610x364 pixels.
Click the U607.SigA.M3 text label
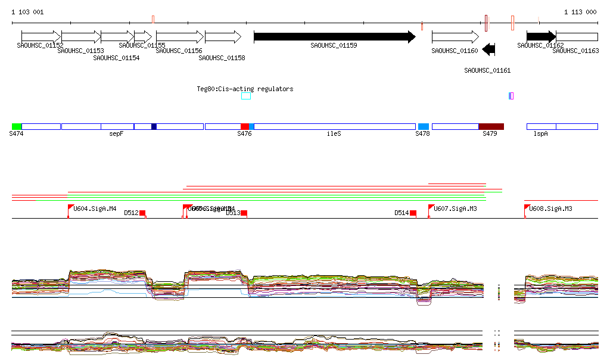tap(455, 209)
